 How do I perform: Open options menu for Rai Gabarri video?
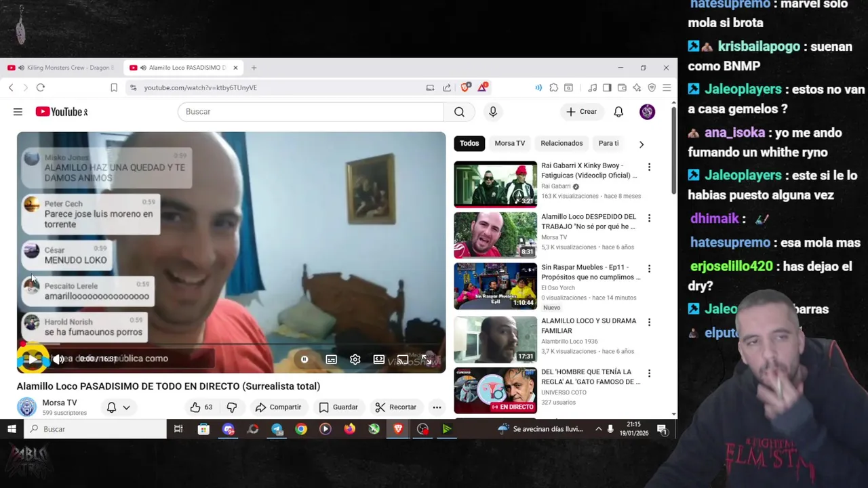pyautogui.click(x=649, y=167)
